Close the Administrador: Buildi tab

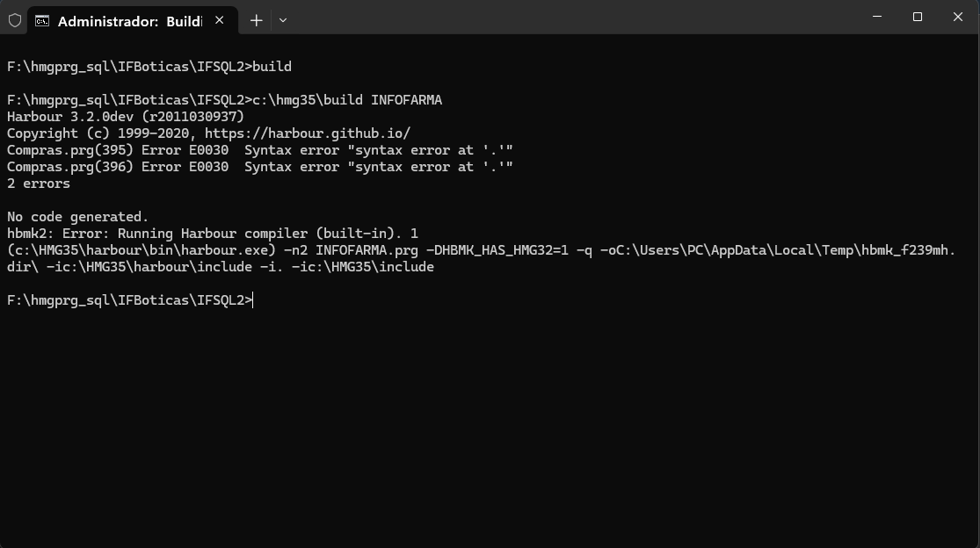(220, 20)
